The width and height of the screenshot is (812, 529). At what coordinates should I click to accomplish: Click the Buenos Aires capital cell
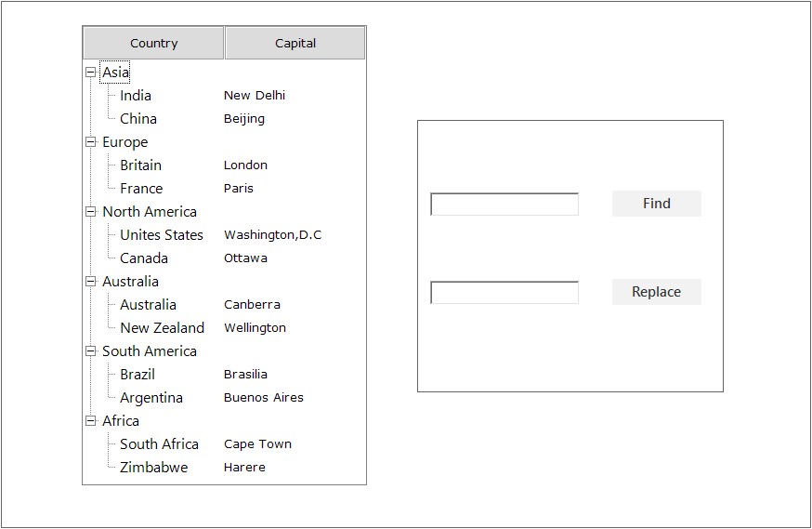coord(264,398)
